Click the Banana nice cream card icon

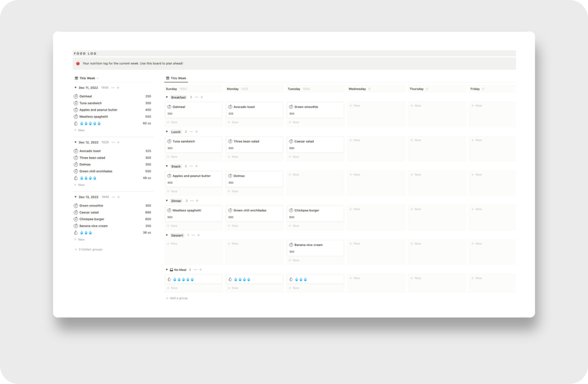coord(291,245)
